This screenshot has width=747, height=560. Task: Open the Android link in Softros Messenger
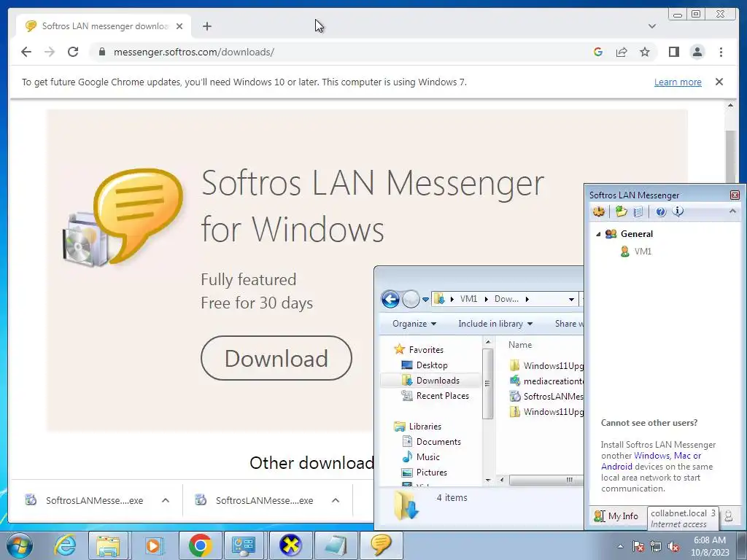pos(616,467)
